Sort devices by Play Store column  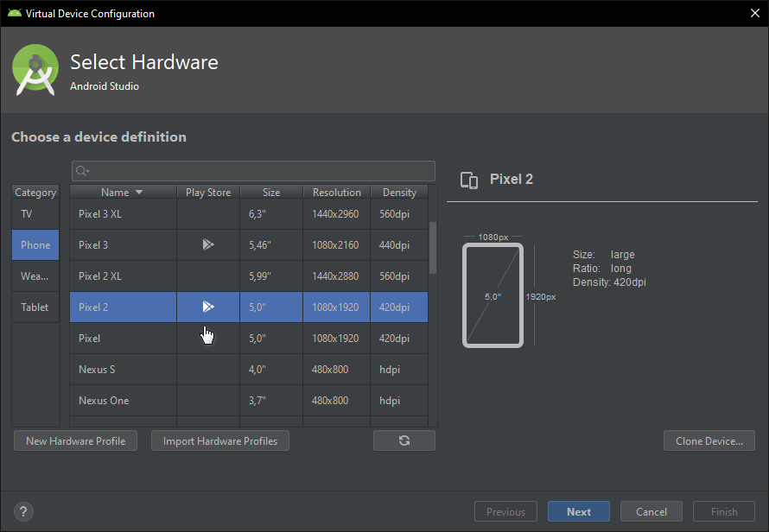coord(207,193)
